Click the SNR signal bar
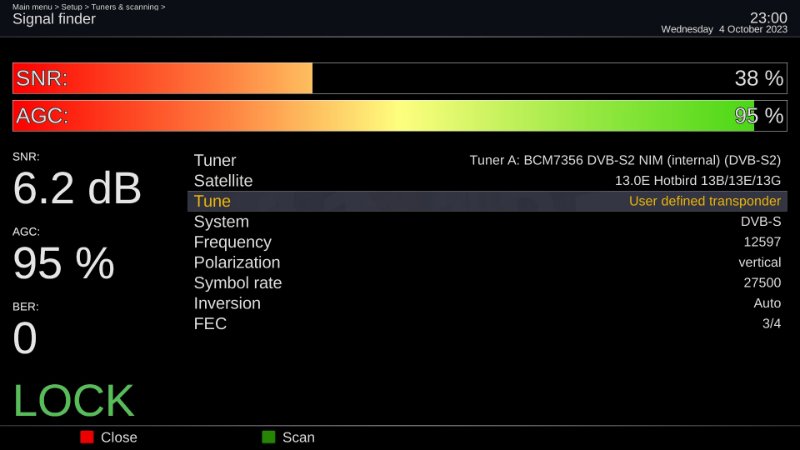Viewport: 800px width, 450px height. click(399, 78)
